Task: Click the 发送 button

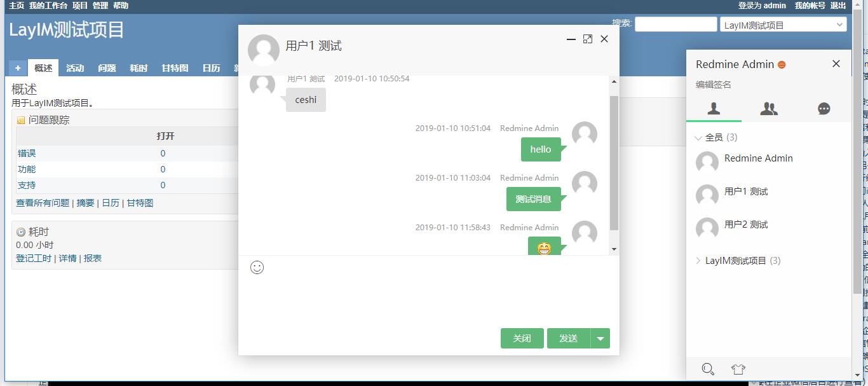Action: [569, 338]
